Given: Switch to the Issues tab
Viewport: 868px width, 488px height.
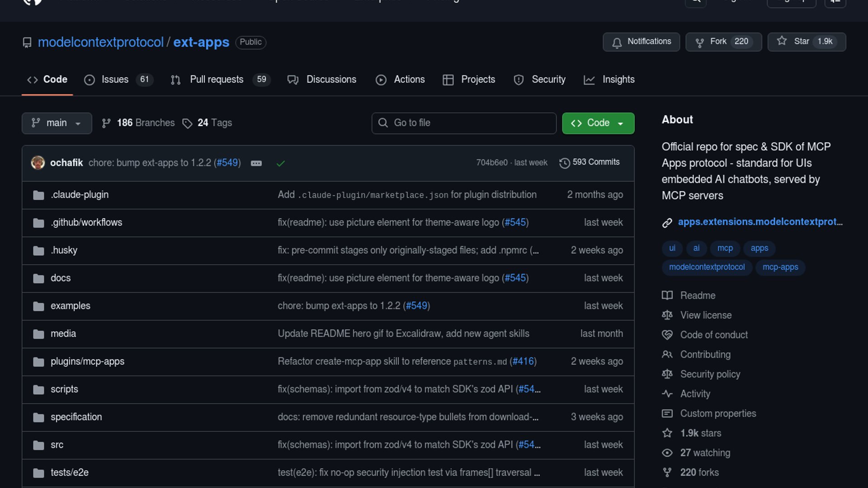Looking at the screenshot, I should [x=114, y=80].
